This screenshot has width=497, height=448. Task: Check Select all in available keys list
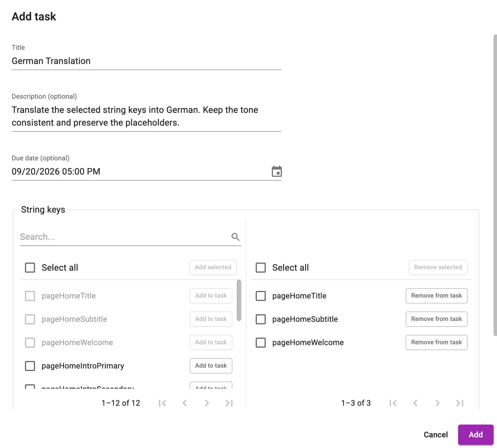click(30, 267)
